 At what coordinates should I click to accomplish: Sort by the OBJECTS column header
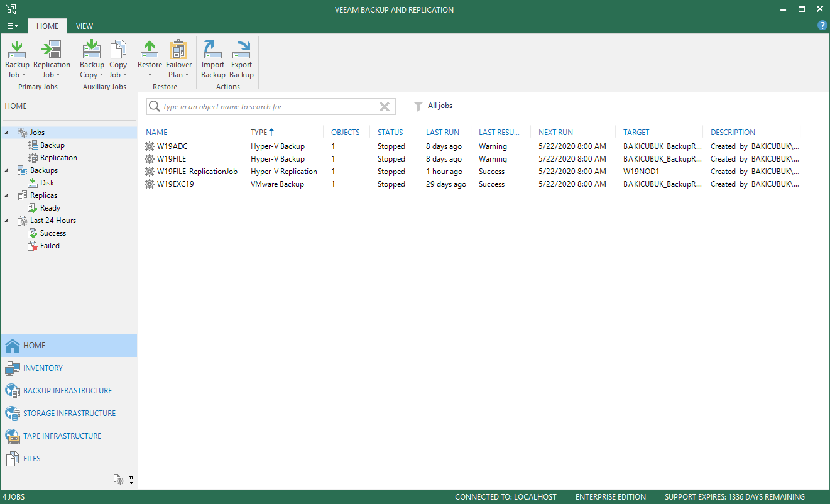tap(346, 133)
